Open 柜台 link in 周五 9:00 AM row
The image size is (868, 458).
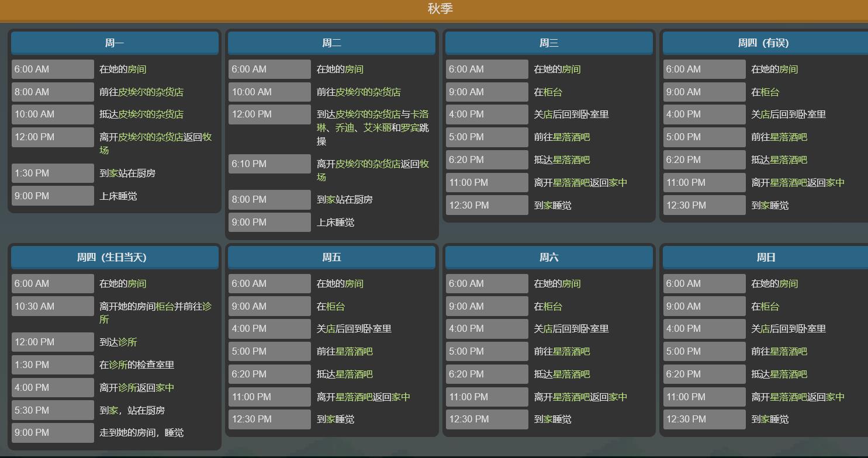click(336, 306)
